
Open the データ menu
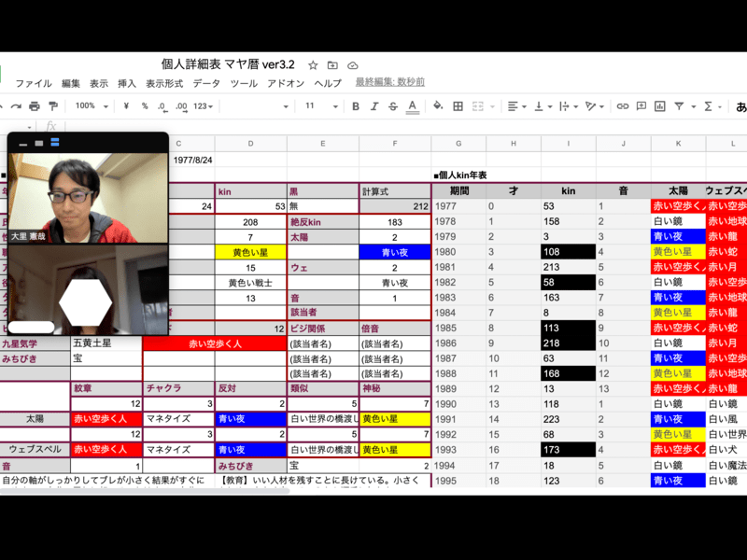coord(206,83)
